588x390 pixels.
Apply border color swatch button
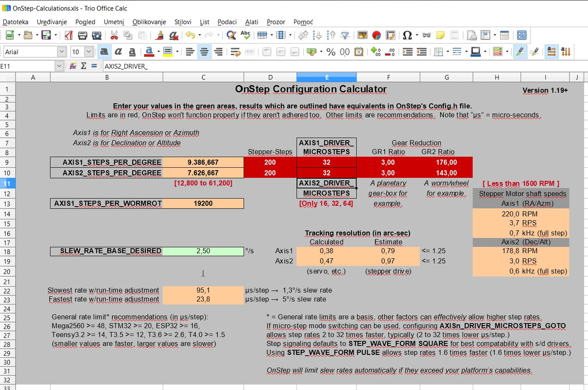point(476,52)
